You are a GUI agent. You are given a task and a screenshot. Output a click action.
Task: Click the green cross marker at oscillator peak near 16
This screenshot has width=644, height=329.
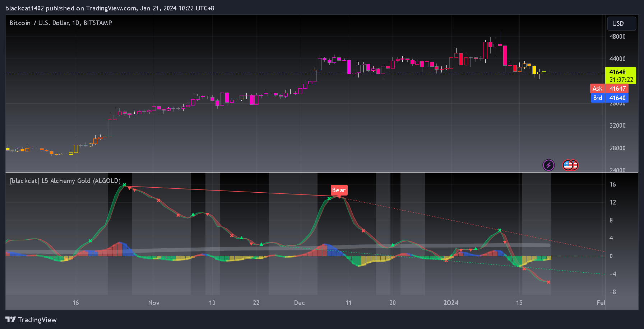(124, 185)
